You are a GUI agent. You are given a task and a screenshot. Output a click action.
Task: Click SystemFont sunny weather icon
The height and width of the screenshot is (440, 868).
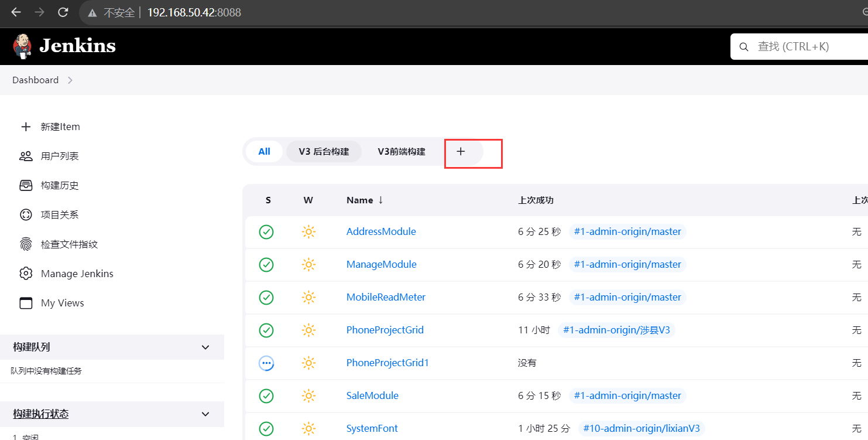[308, 429]
